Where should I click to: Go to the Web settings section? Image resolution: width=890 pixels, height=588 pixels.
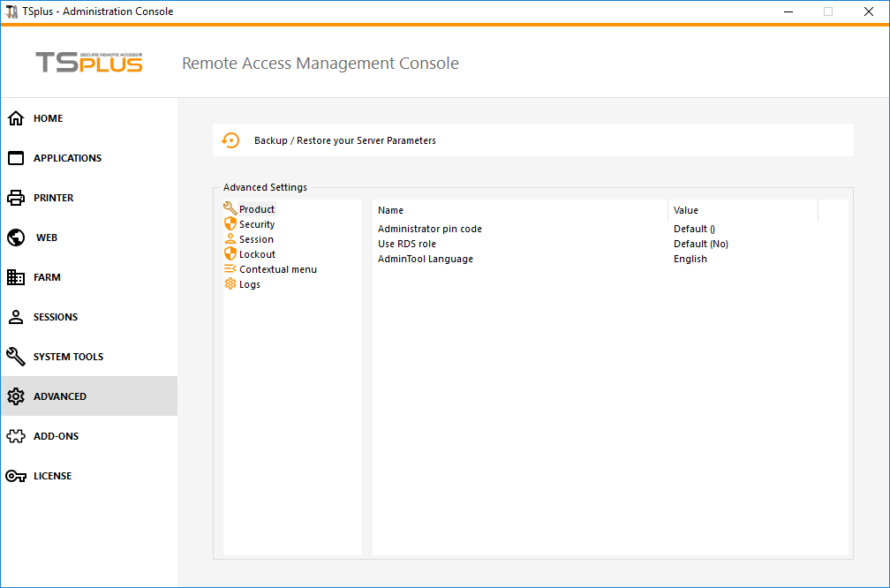(x=46, y=237)
